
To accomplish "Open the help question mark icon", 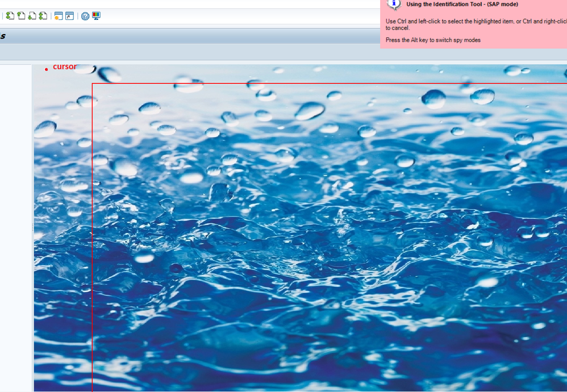I will point(85,16).
